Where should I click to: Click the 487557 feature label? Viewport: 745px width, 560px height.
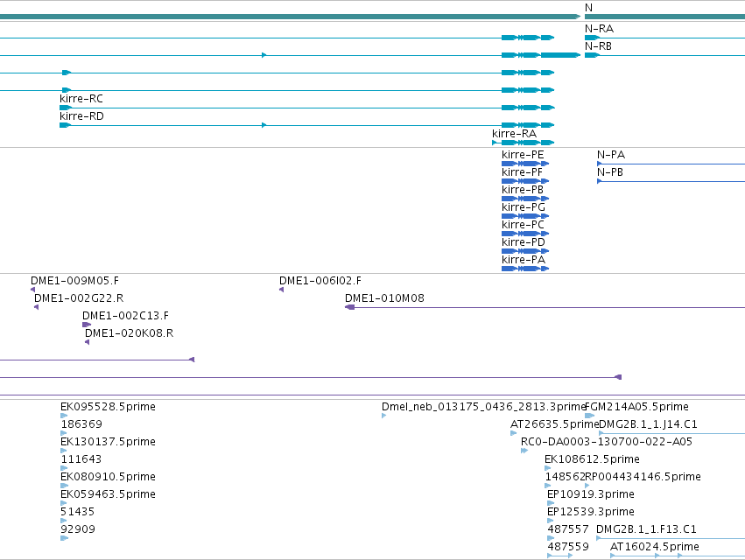tap(568, 529)
